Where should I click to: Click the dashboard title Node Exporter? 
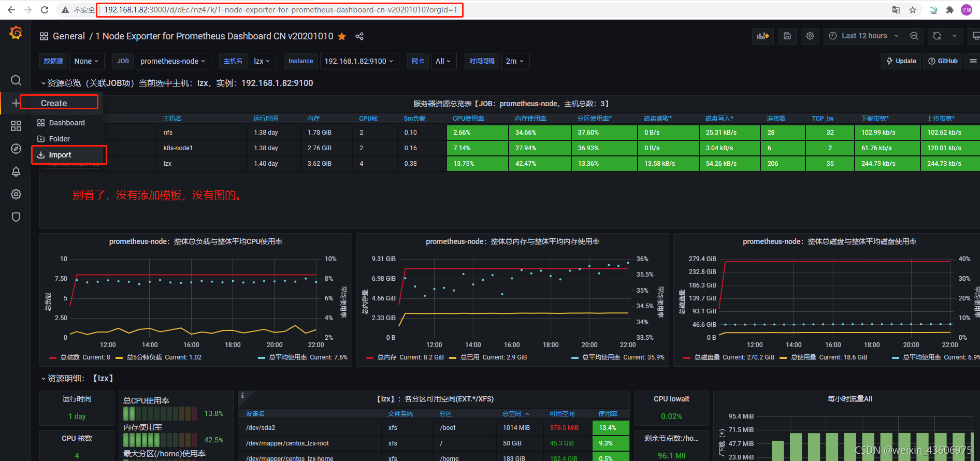214,36
